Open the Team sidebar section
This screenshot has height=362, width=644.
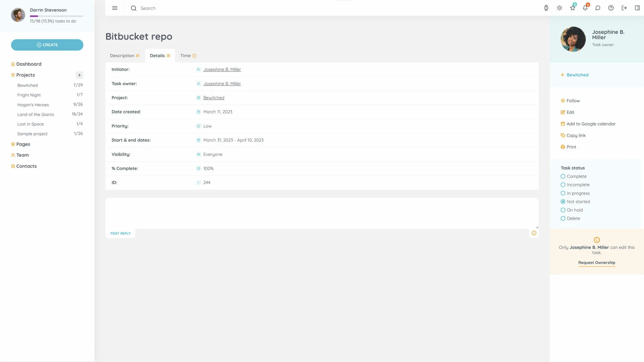[x=22, y=155]
